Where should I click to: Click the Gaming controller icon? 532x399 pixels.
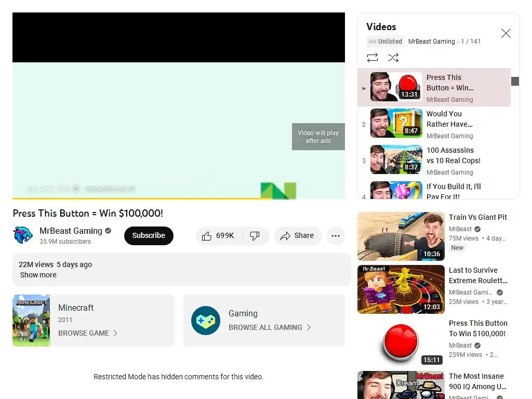click(206, 320)
